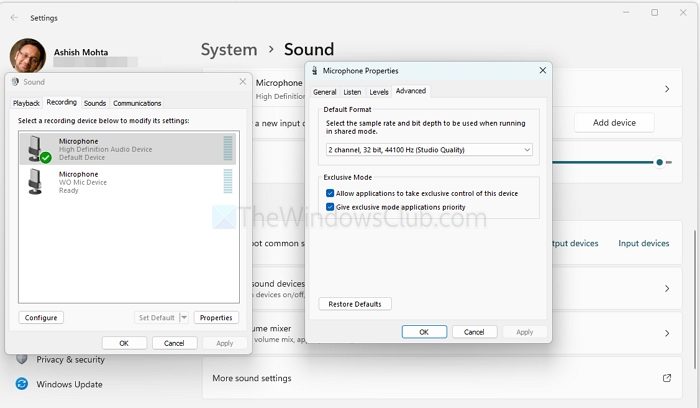Screen dimensions: 700x408
Task: Toggle Allow applications to take exclusive control
Action: (x=330, y=193)
